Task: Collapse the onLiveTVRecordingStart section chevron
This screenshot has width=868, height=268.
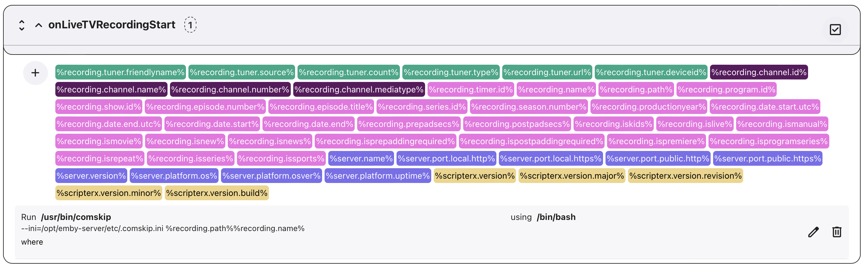Action: (39, 25)
